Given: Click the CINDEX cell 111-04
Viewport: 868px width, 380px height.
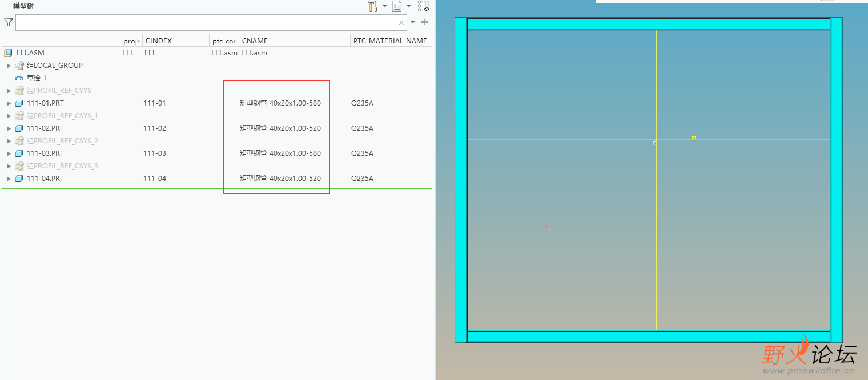Looking at the screenshot, I should click(x=155, y=179).
